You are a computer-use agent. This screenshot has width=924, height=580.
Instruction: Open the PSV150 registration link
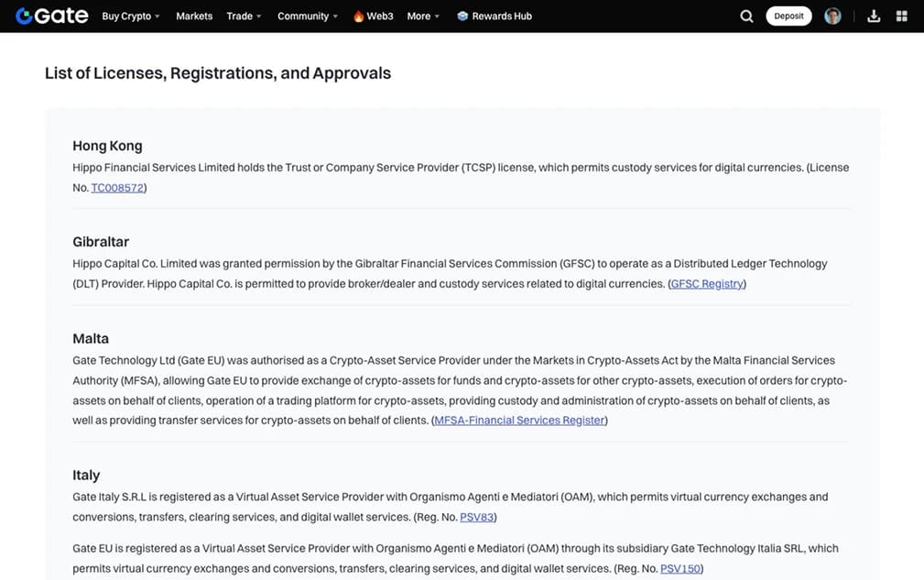coord(679,568)
